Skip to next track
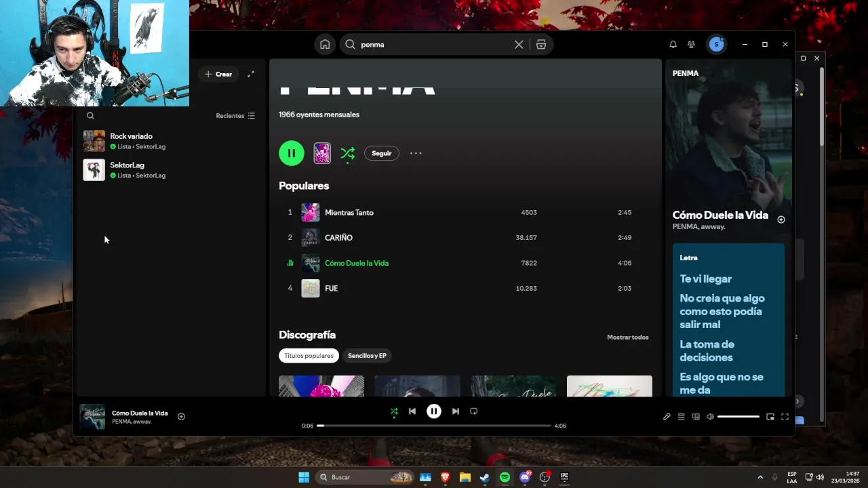 click(456, 411)
